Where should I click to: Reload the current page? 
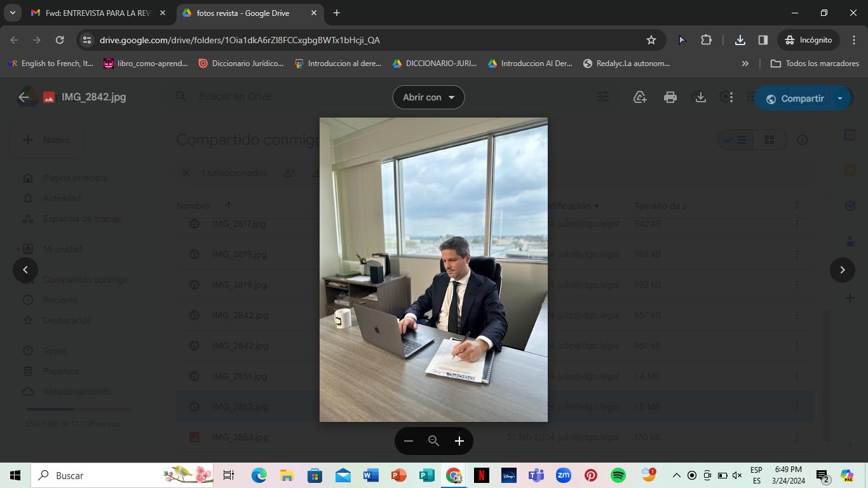pos(60,40)
